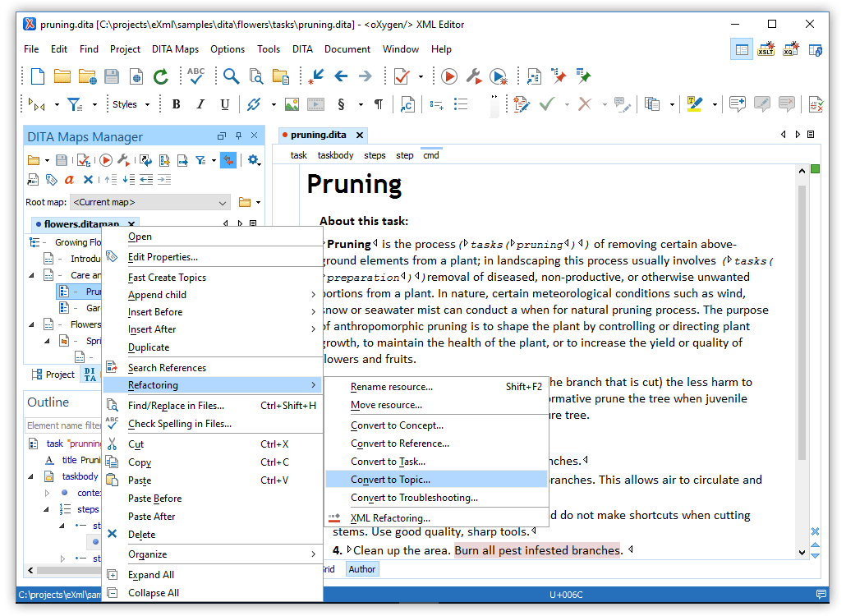Open the Styles dropdown
846x616 pixels.
(131, 104)
